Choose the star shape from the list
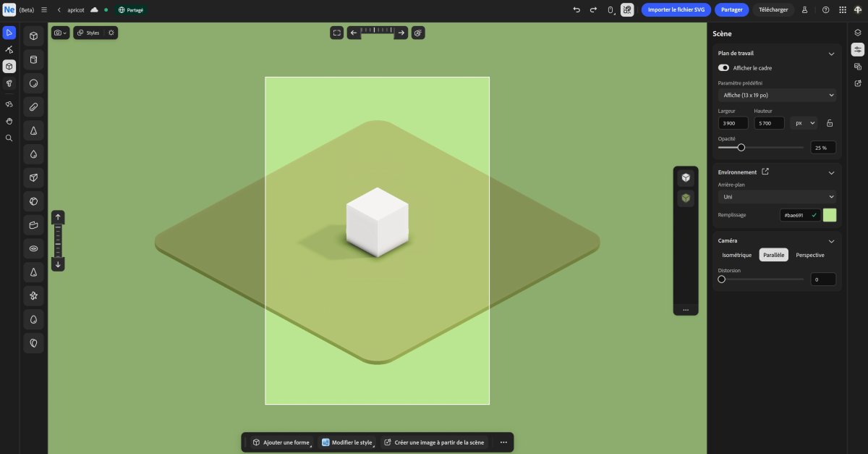 [x=33, y=295]
